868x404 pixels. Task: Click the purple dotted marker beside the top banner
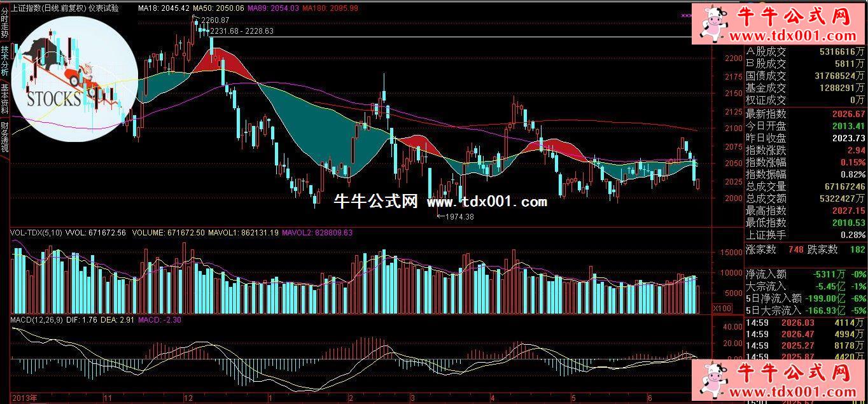click(687, 15)
